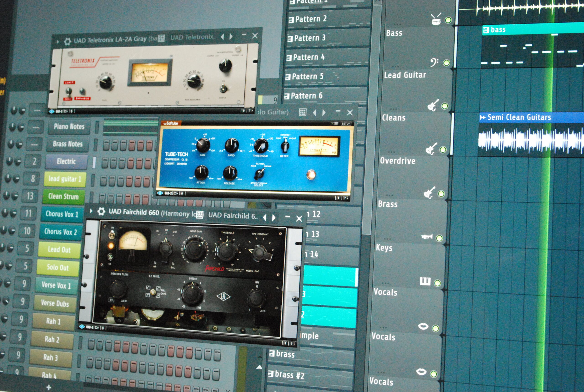Click keyboard icon on Keys track

click(x=425, y=281)
